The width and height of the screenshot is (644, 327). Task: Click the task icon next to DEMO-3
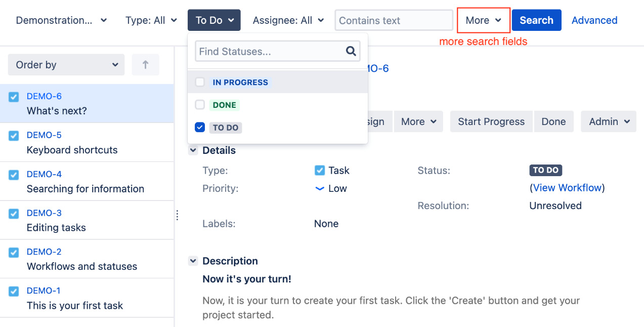14,214
